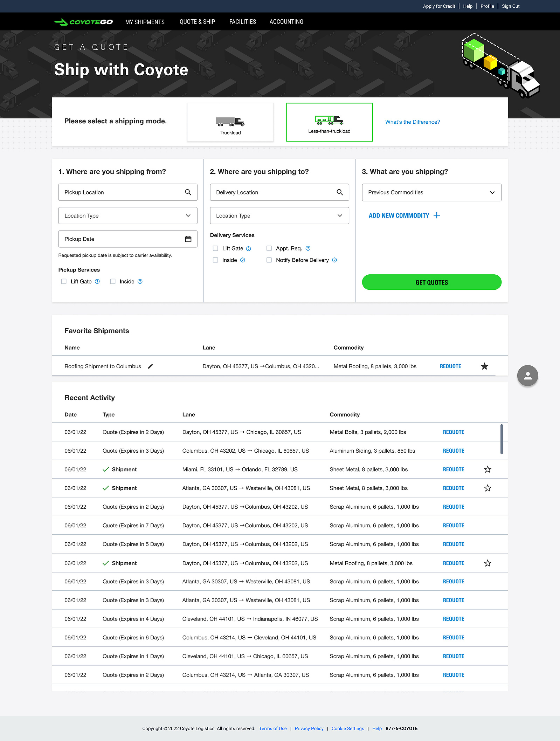Check the Appt. Req. box
560x741 pixels.
pos(269,248)
